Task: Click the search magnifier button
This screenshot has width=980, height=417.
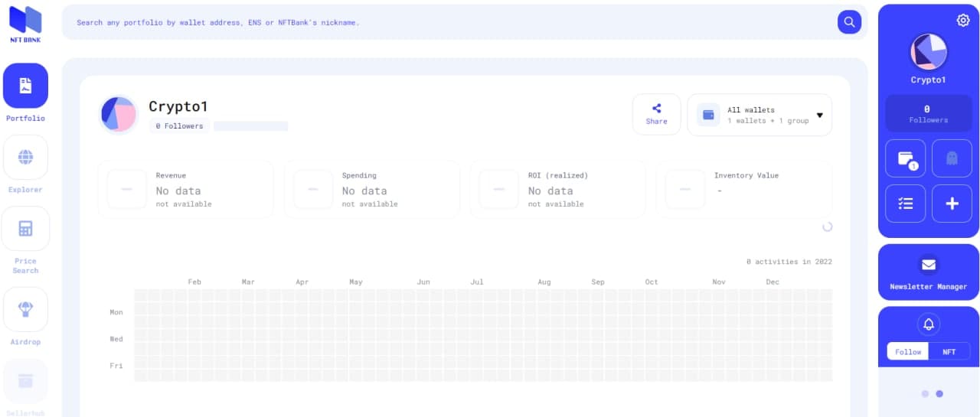Action: 849,22
